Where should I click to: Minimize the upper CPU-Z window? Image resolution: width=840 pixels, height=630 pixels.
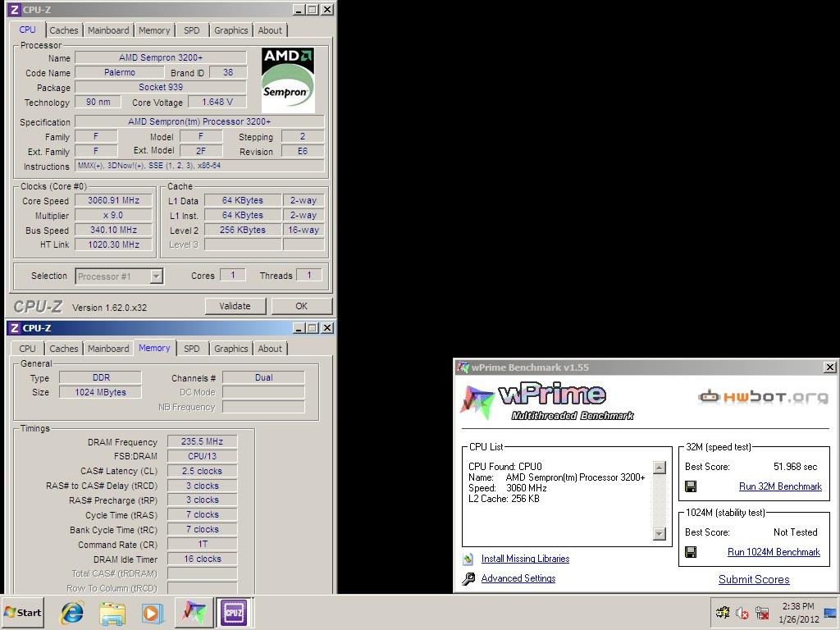click(299, 10)
